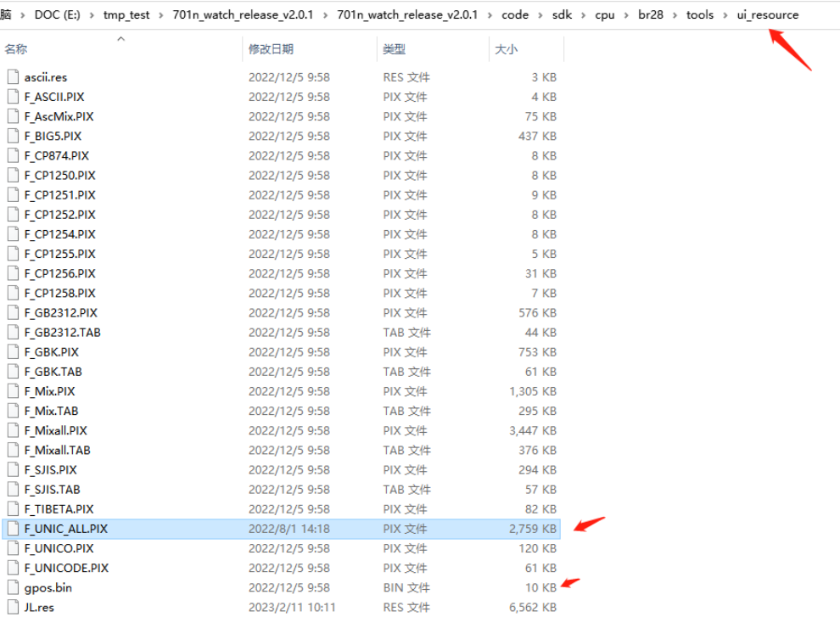The height and width of the screenshot is (617, 840).
Task: Click the F_TIBETA.PIX file icon
Action: 14,509
